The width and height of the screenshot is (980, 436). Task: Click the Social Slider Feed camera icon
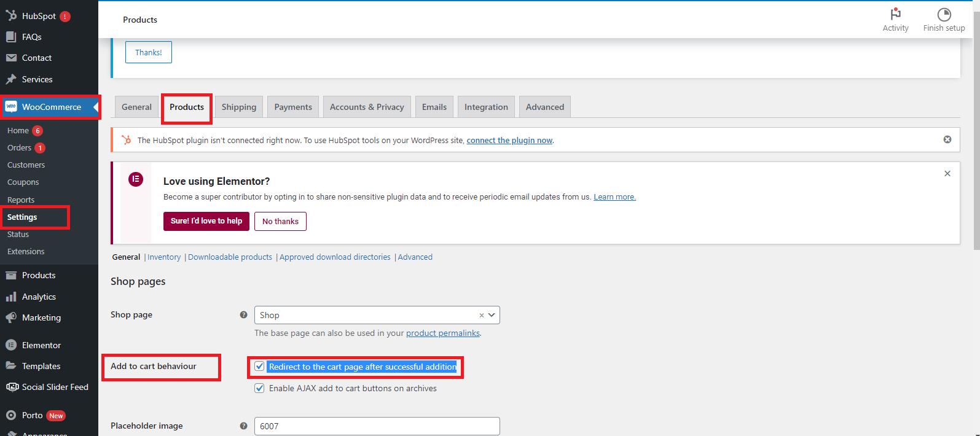pyautogui.click(x=12, y=387)
